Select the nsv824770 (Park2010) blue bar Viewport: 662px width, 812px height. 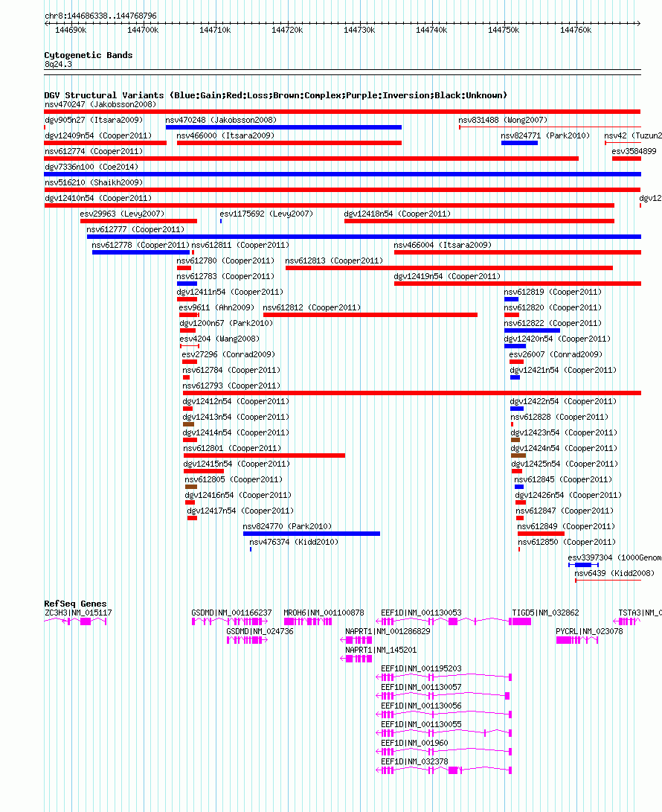(x=312, y=534)
